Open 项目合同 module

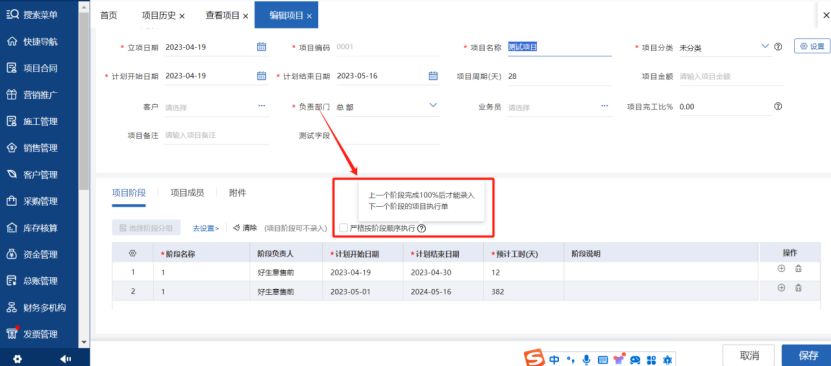[x=32, y=68]
